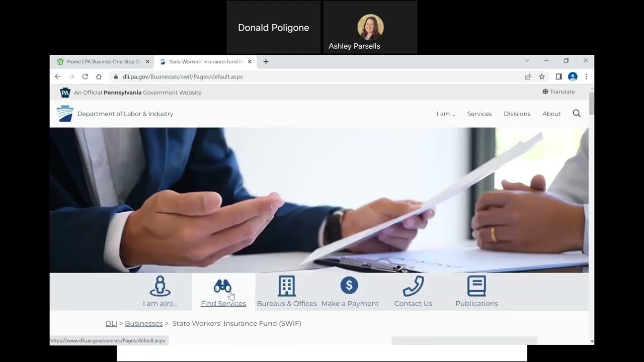Open the Translate globe option
The height and width of the screenshot is (362, 644).
(x=558, y=92)
